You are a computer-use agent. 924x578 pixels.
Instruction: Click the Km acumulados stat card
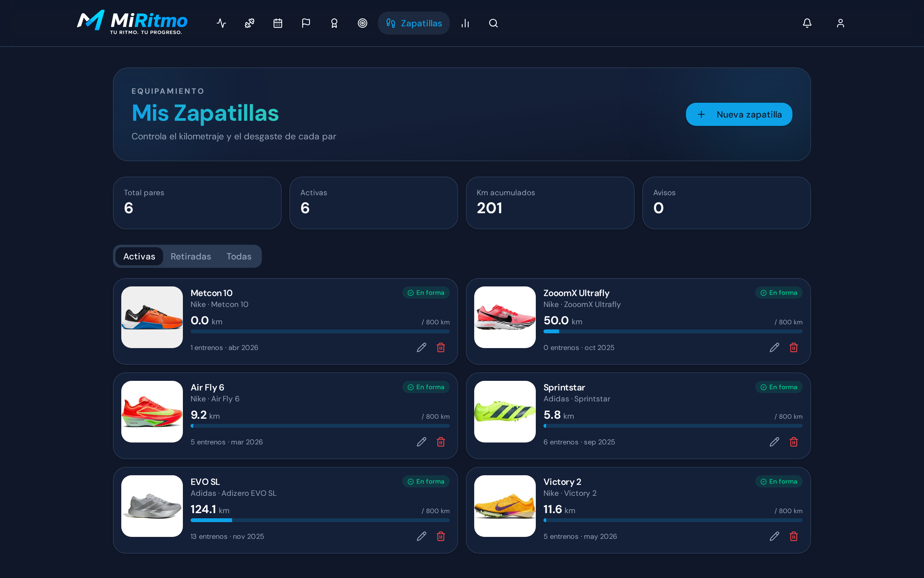pos(550,203)
